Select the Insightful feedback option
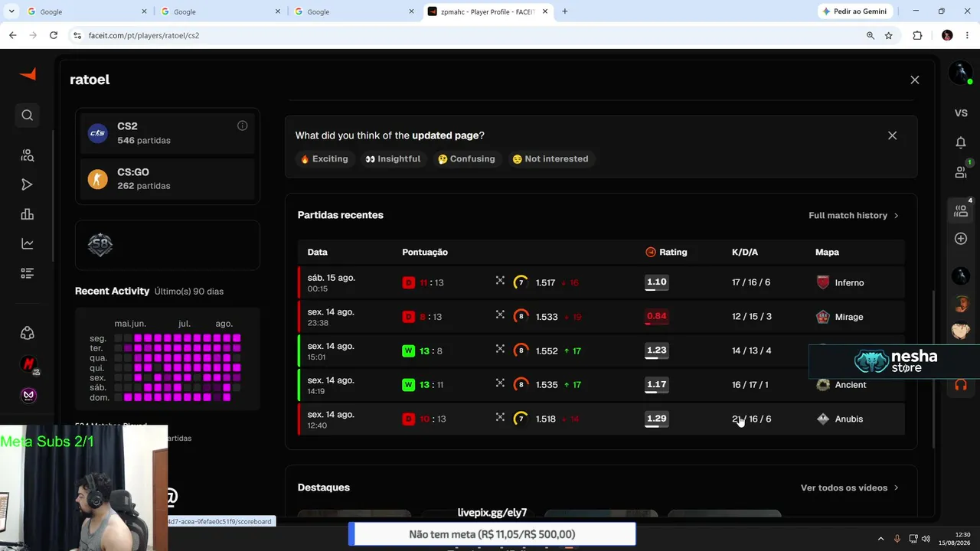The width and height of the screenshot is (980, 551). (x=393, y=159)
